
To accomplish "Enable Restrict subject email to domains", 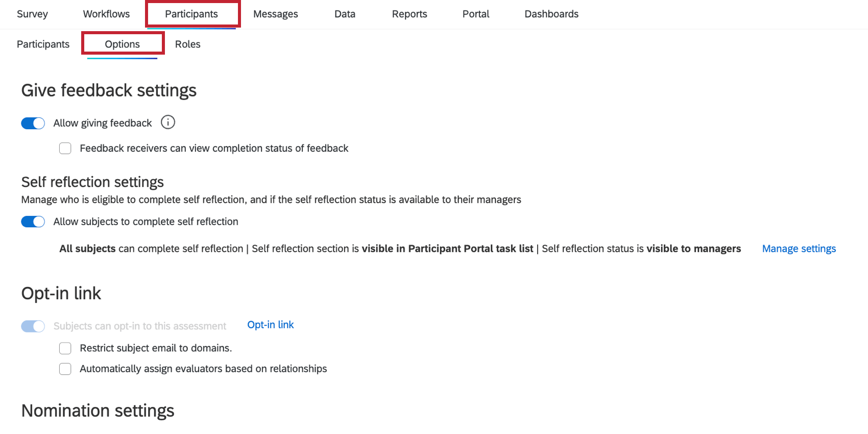I will click(x=65, y=348).
